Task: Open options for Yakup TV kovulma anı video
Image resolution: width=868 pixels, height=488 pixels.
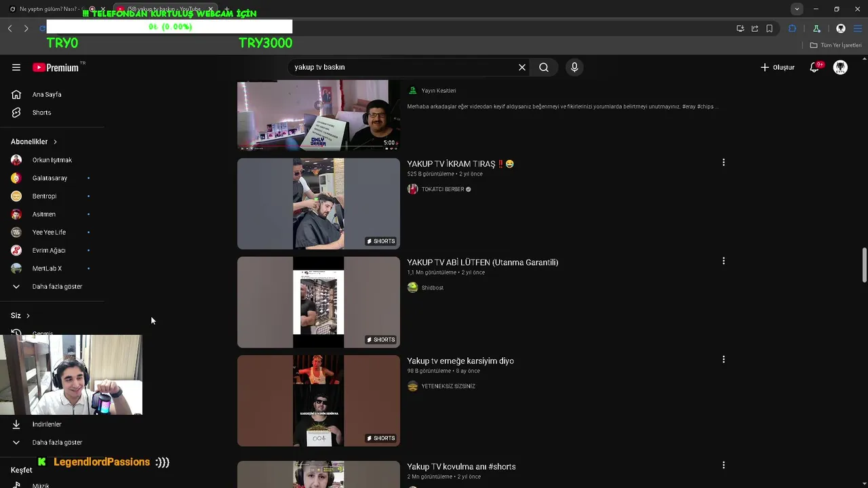Action: coord(724,466)
